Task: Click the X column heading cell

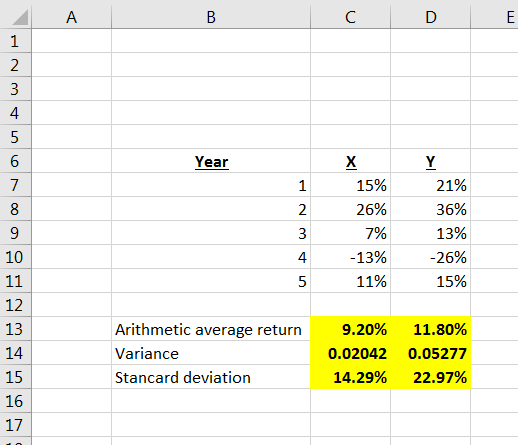Action: (350, 161)
